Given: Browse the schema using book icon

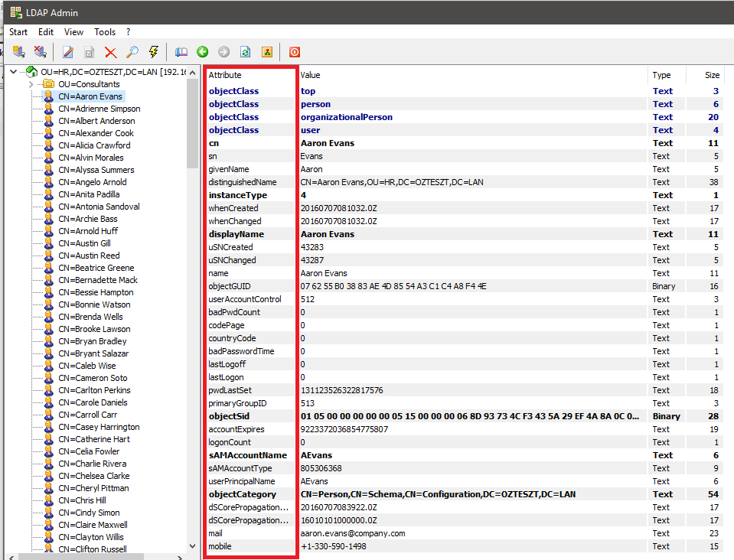Looking at the screenshot, I should coord(181,51).
